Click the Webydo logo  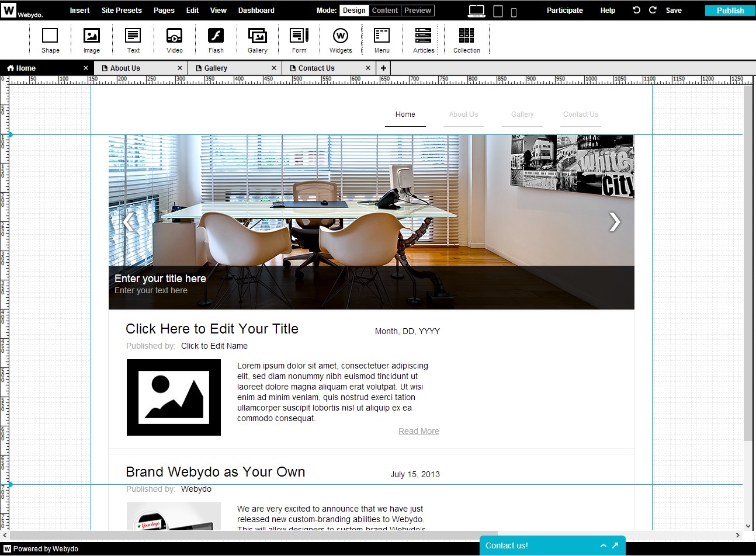click(x=22, y=11)
